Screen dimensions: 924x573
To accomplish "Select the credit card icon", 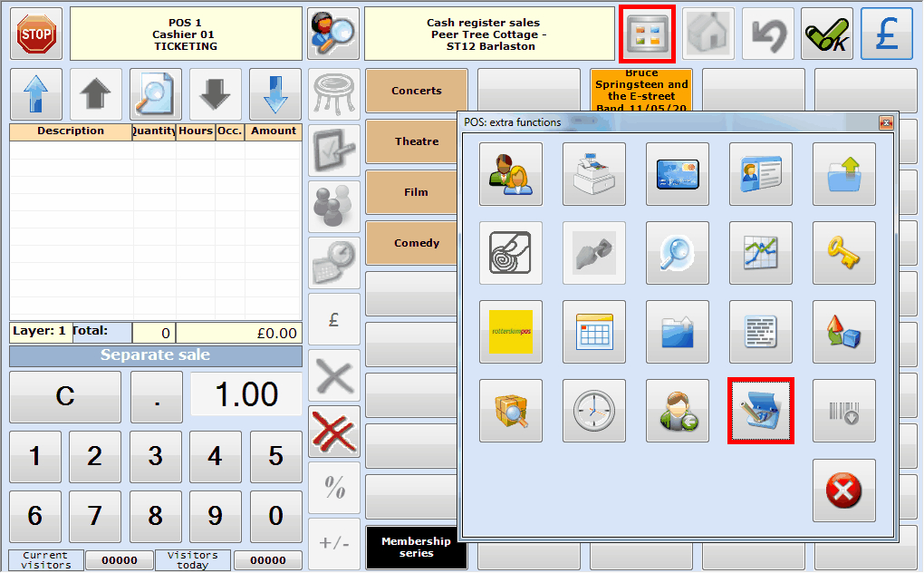I will 678,174.
